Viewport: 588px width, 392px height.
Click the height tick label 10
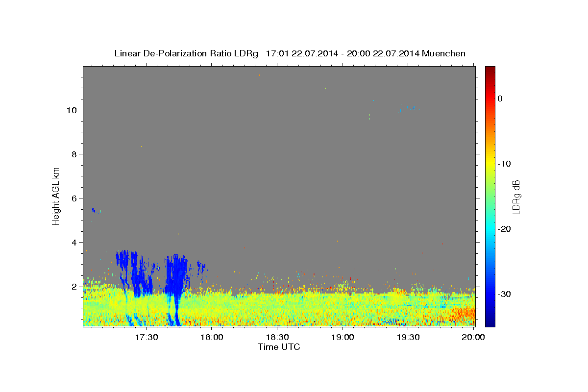point(72,110)
